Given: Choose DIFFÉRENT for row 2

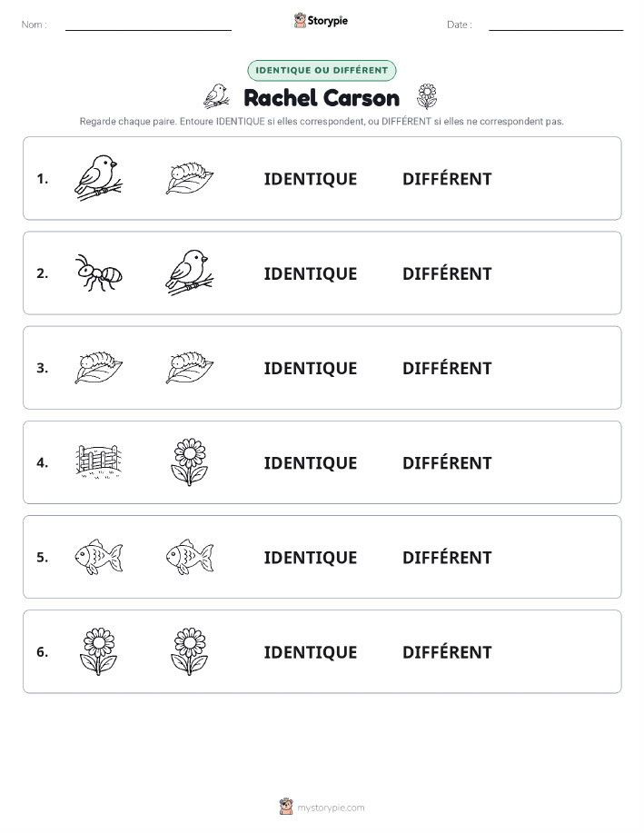Looking at the screenshot, I should 447,273.
